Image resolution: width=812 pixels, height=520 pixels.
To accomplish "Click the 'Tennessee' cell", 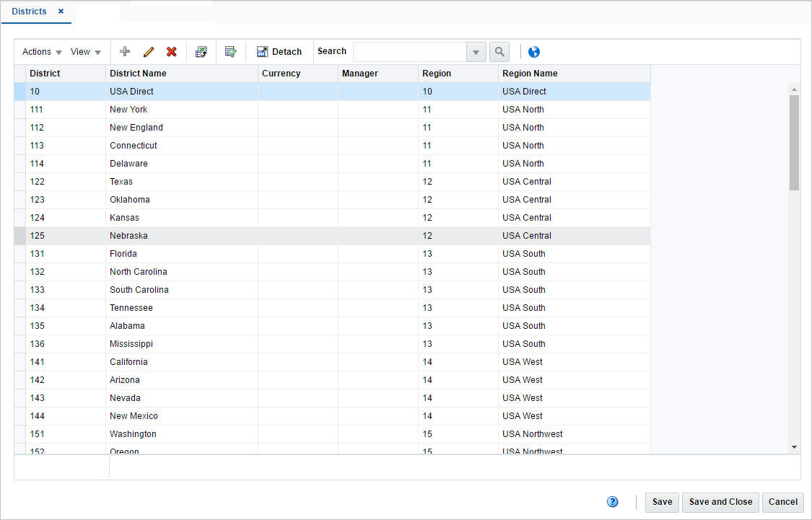I will point(182,308).
